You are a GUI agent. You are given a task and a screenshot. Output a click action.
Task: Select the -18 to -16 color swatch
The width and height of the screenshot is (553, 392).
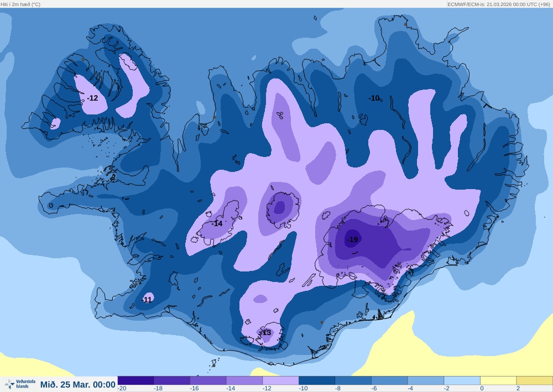pyautogui.click(x=172, y=380)
